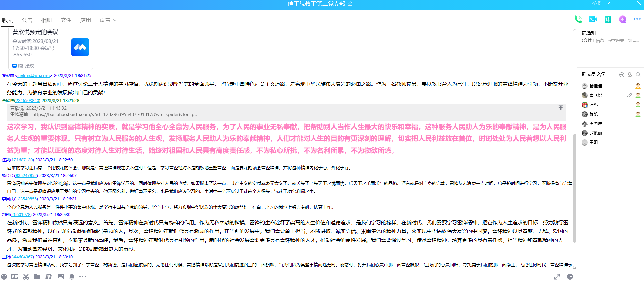Open the emoji picker
This screenshot has width=644, height=283.
(x=4, y=277)
